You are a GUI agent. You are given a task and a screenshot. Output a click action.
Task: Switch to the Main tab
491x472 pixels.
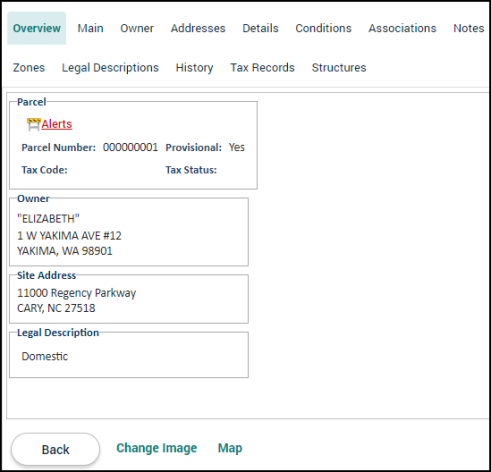pyautogui.click(x=90, y=28)
